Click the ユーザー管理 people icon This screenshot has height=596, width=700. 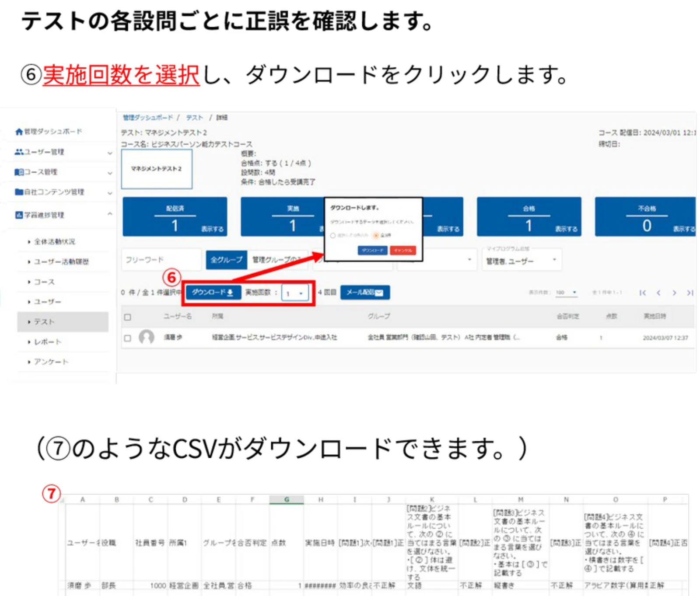(19, 152)
